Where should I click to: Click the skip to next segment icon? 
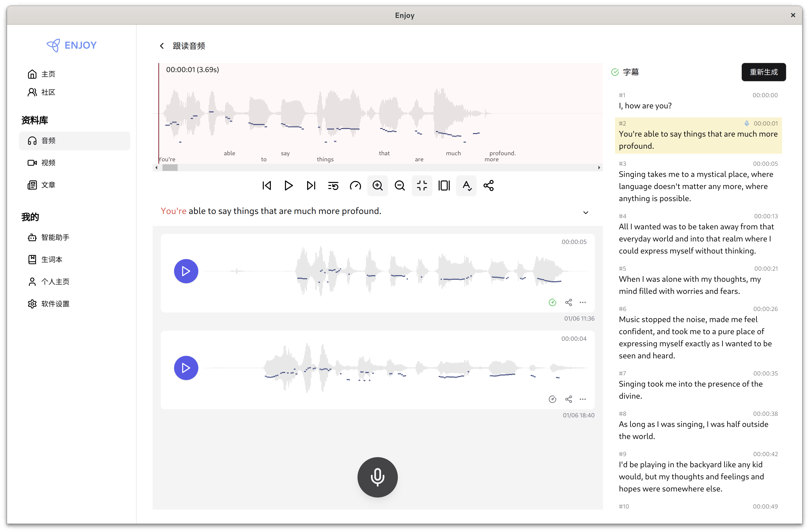coord(311,185)
